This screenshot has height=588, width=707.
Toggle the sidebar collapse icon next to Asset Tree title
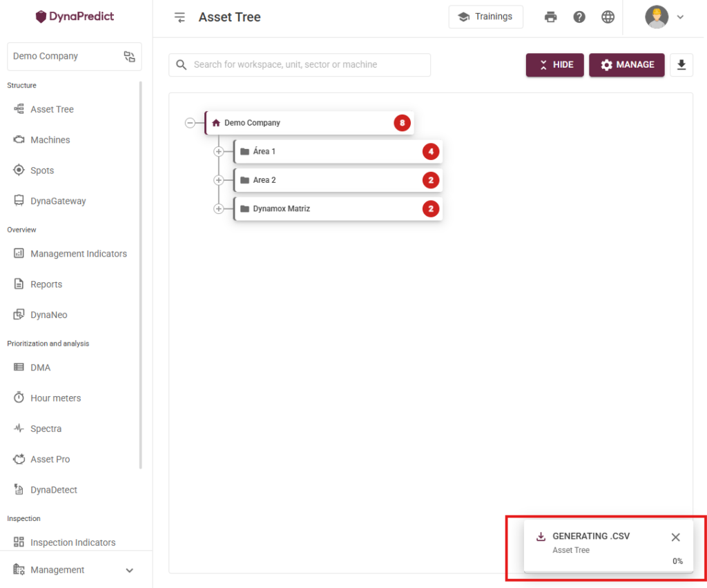click(180, 17)
